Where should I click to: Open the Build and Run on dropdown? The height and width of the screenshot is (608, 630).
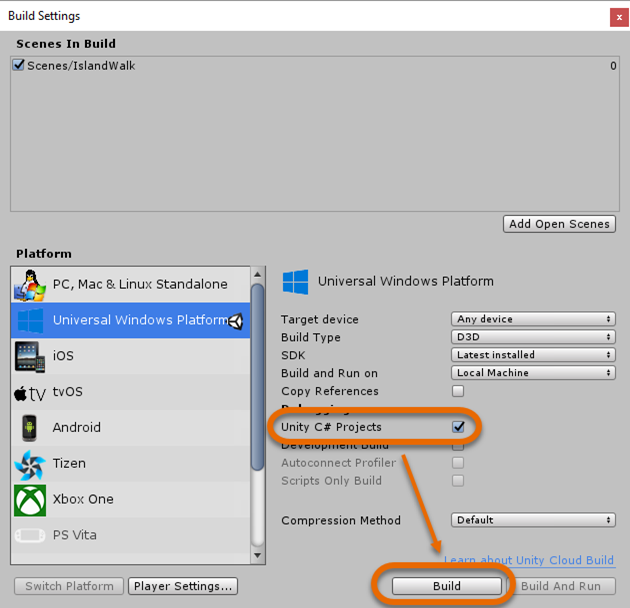pyautogui.click(x=533, y=373)
